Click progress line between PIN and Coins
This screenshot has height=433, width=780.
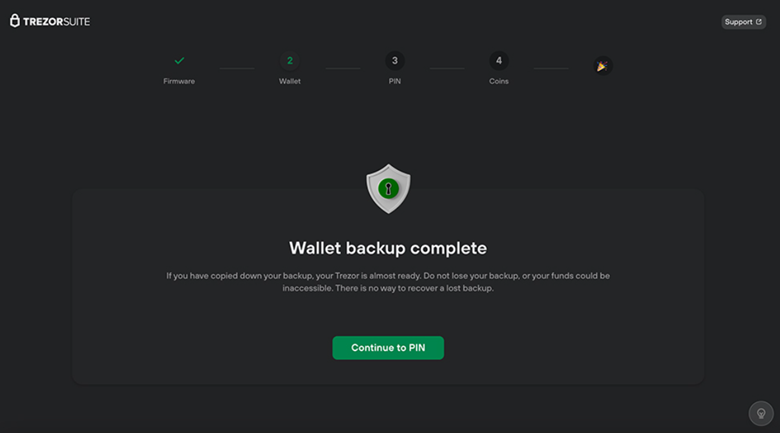coord(446,68)
